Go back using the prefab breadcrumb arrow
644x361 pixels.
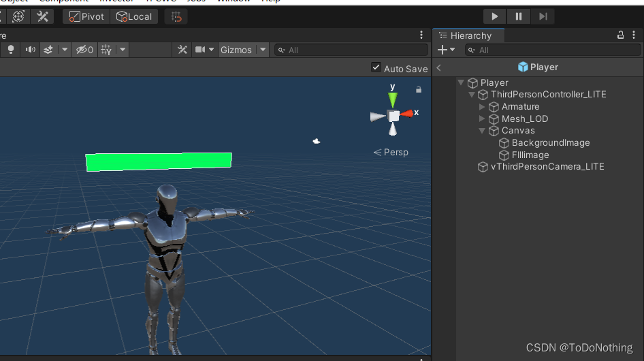point(438,67)
